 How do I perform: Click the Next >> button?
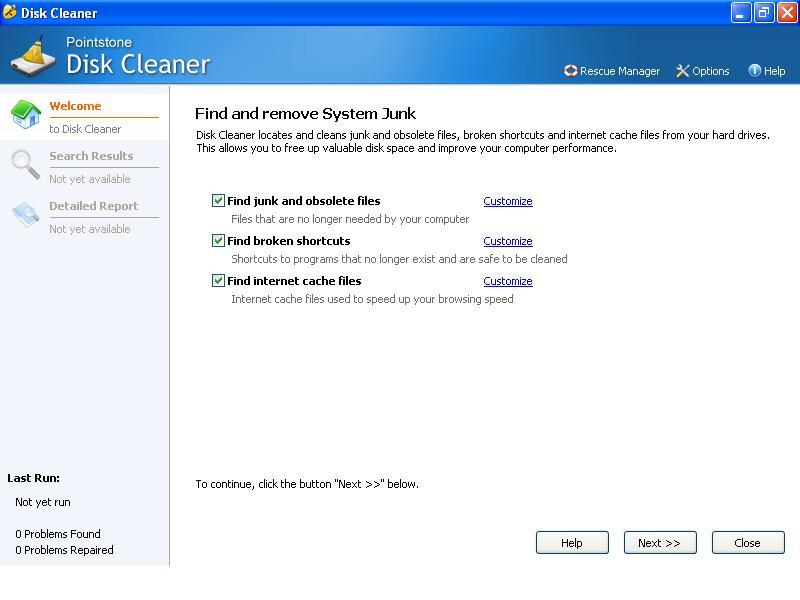tap(660, 542)
